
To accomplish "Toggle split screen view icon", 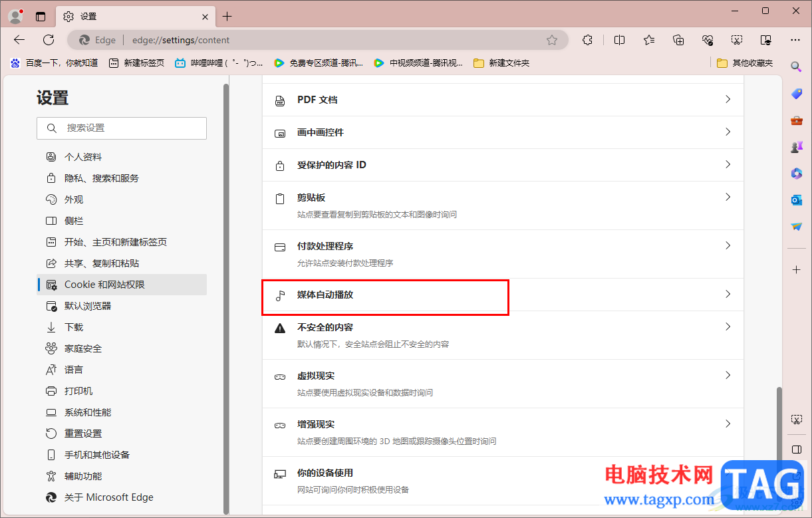I will tap(619, 40).
